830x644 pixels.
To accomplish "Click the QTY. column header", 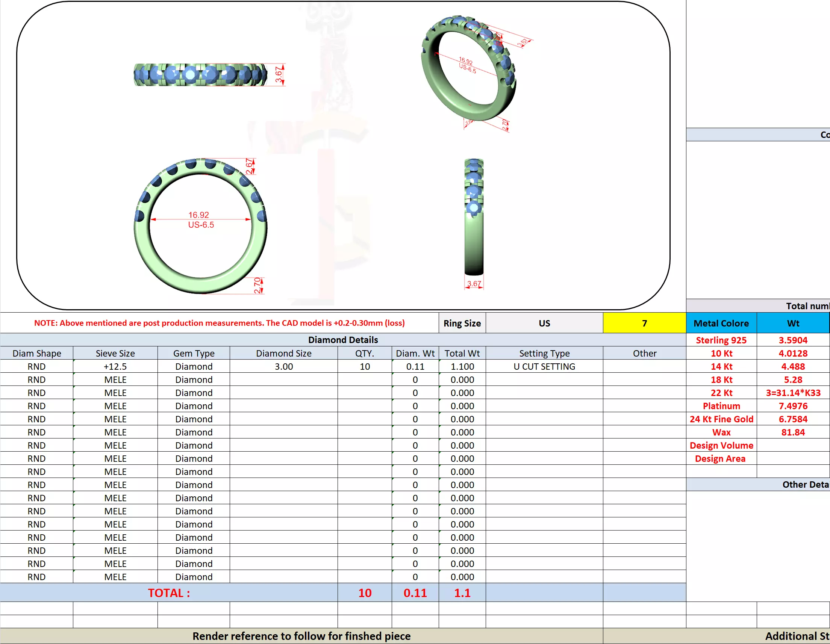I will coord(365,353).
